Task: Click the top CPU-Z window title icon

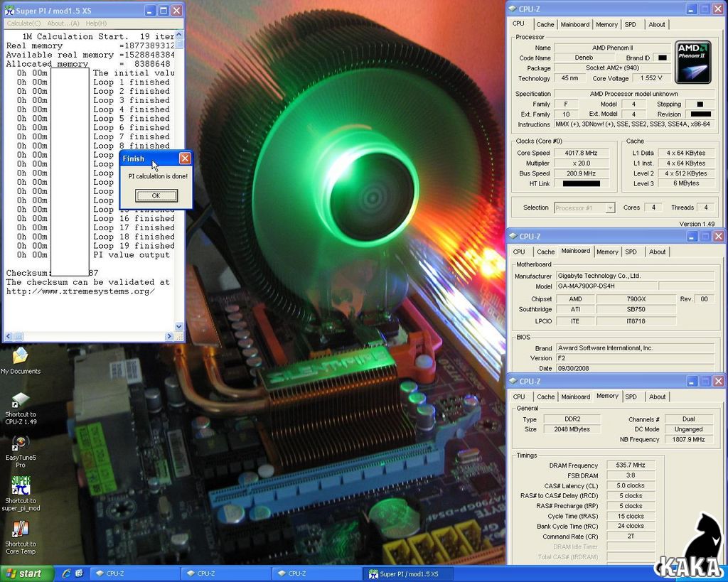Action: (x=513, y=9)
